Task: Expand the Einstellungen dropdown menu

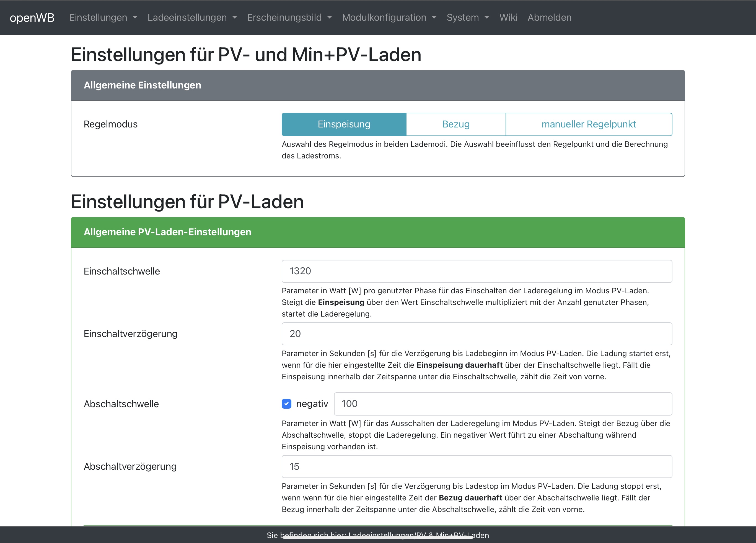Action: coord(103,17)
